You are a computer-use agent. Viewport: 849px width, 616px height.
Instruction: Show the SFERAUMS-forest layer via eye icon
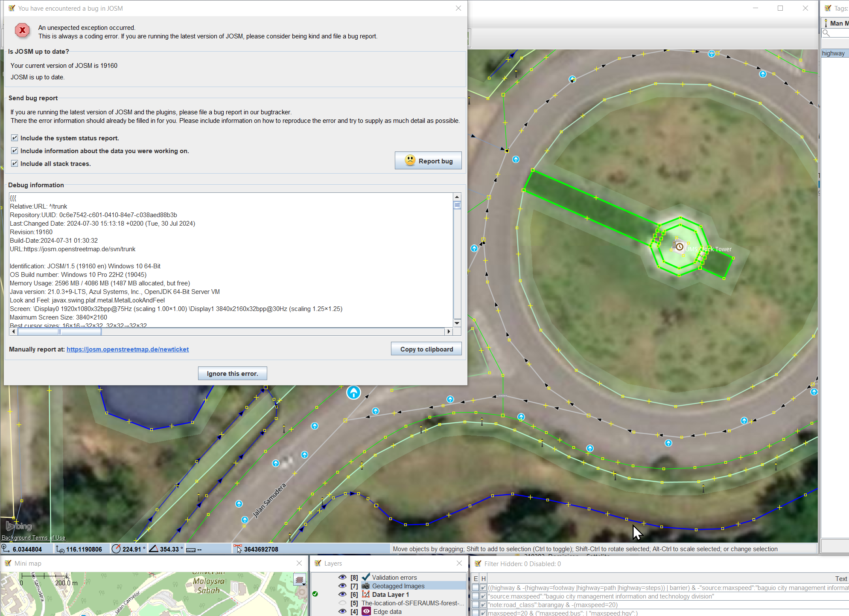click(342, 603)
